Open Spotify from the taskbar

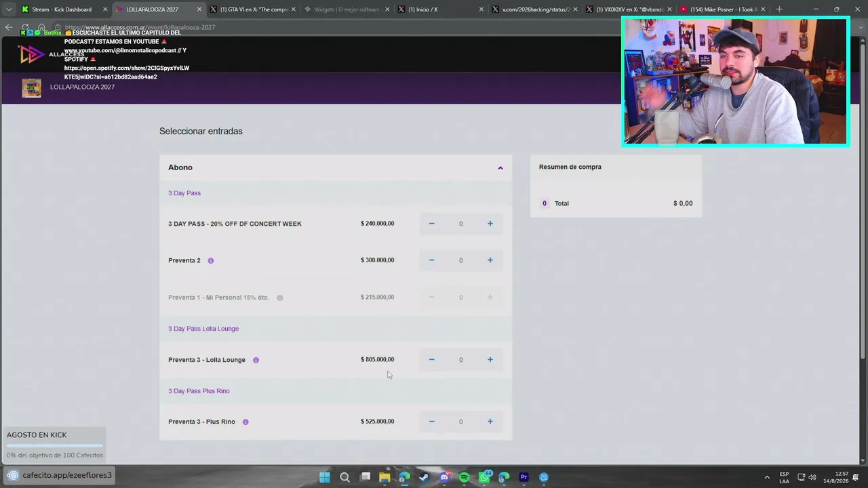465,477
